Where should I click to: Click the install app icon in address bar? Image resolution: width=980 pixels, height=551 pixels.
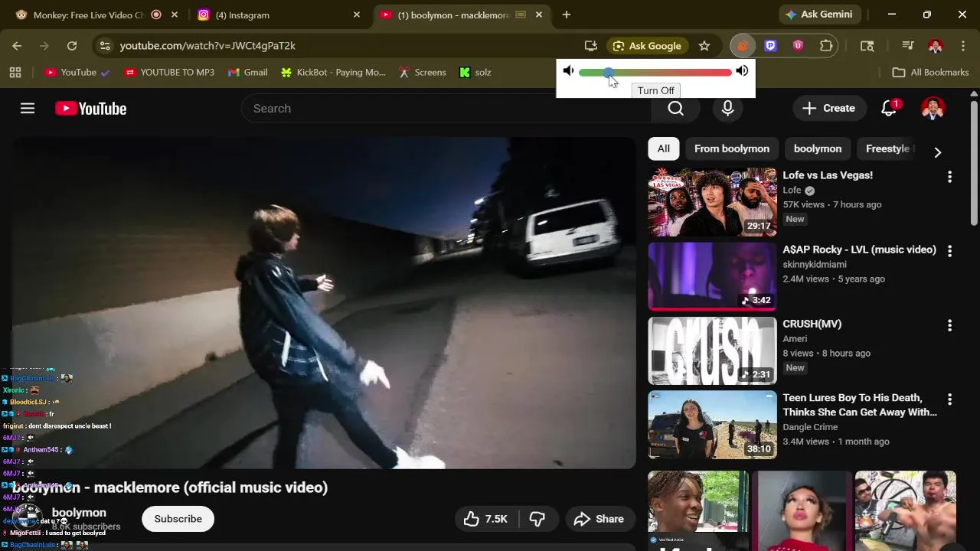[x=590, y=46]
